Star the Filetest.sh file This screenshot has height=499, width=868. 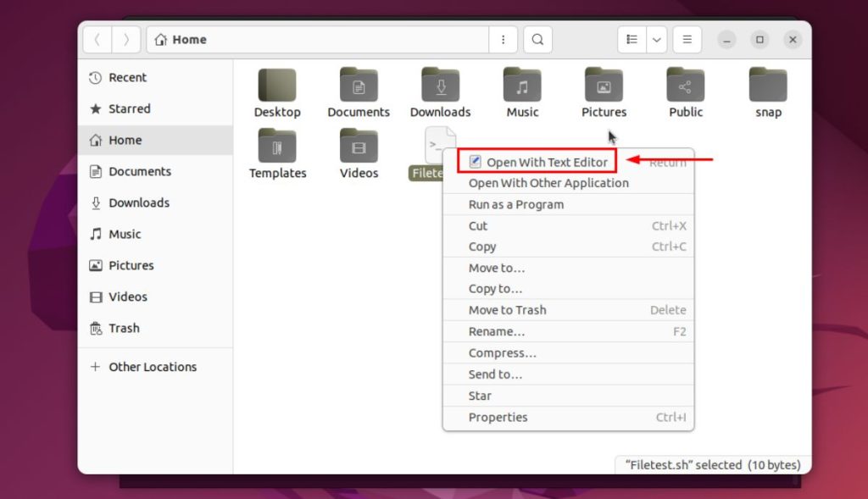pos(479,396)
